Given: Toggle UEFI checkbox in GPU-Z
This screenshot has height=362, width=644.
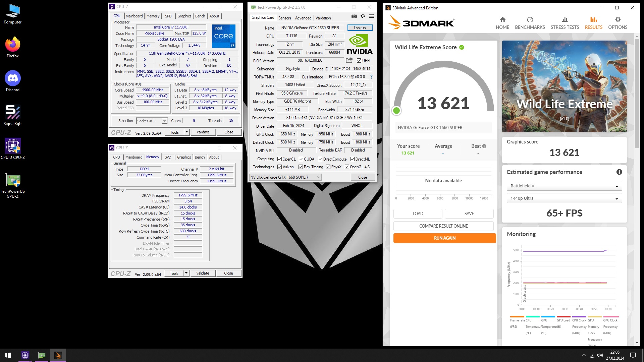Looking at the screenshot, I should tap(359, 61).
